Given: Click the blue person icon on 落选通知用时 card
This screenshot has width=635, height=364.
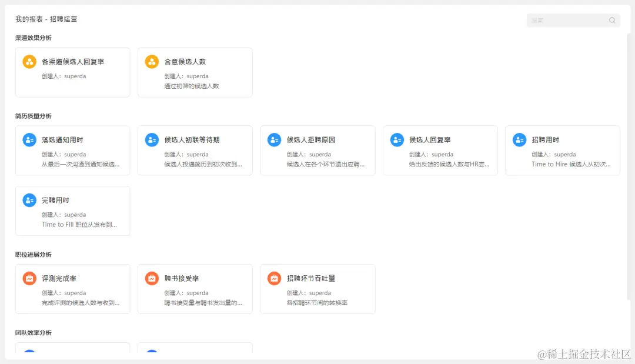Looking at the screenshot, I should point(29,140).
